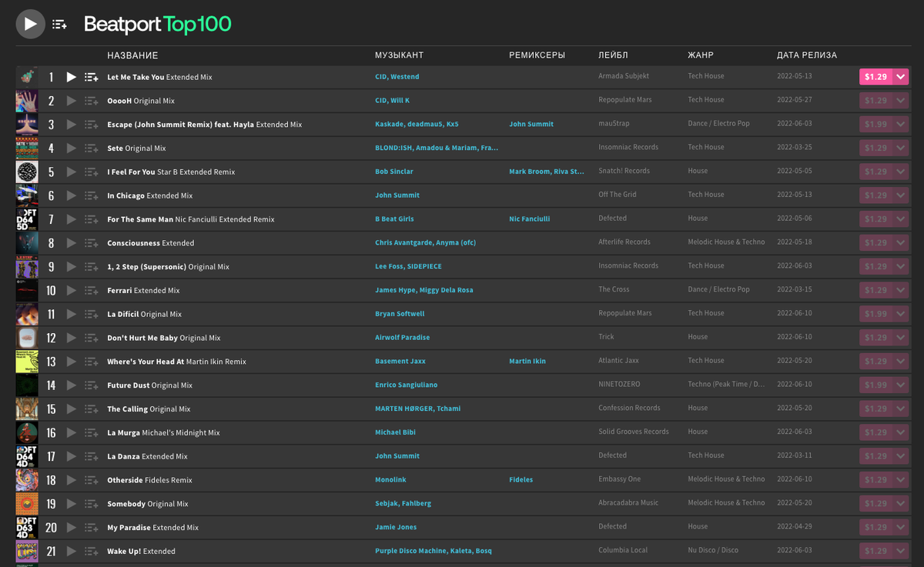Play La Danza Extended Mix
Image resolution: width=924 pixels, height=567 pixels.
coord(72,457)
